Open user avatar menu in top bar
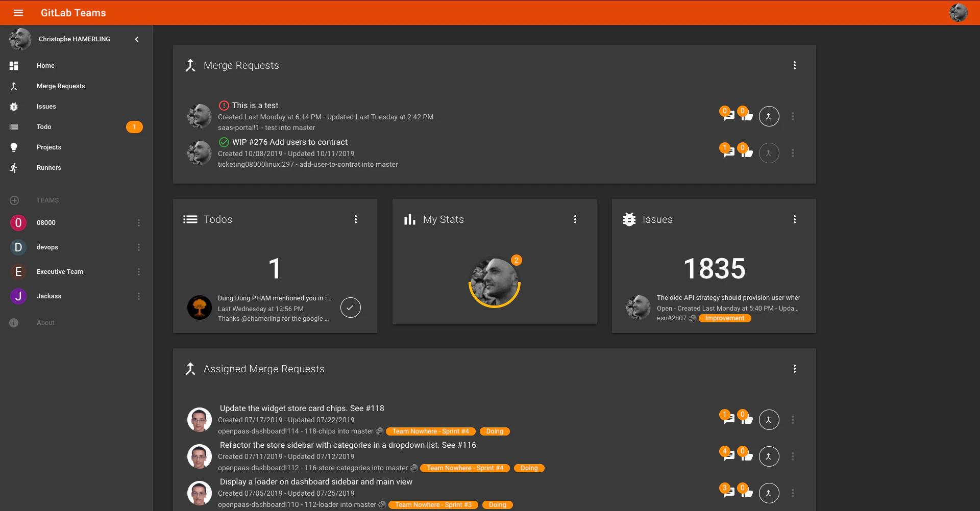The image size is (980, 511). point(958,13)
